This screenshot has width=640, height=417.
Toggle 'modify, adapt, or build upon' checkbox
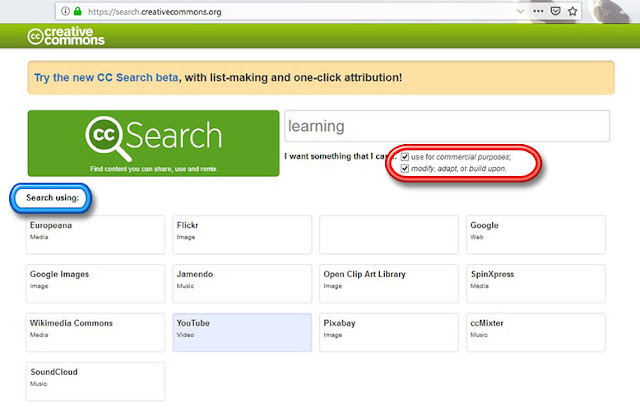(x=404, y=169)
